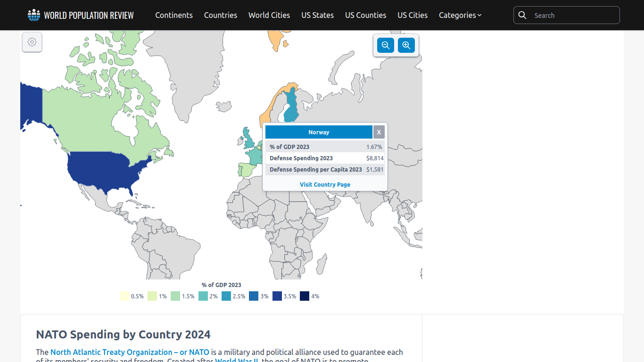Select Iceland on the map
The height and width of the screenshot is (362, 644).
coord(225,106)
